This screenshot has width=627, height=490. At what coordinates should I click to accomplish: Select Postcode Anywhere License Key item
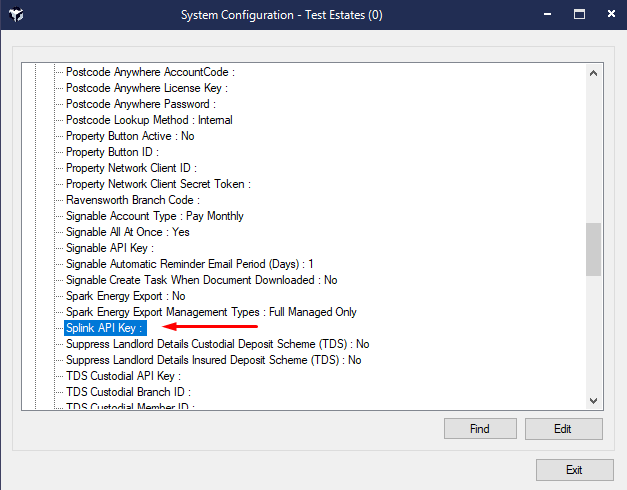pyautogui.click(x=146, y=88)
